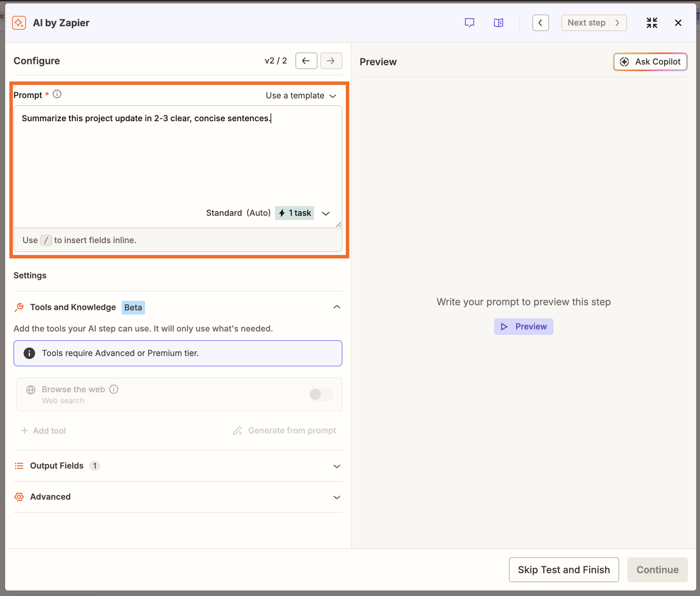Go back to previous version arrow
700x596 pixels.
coord(306,61)
